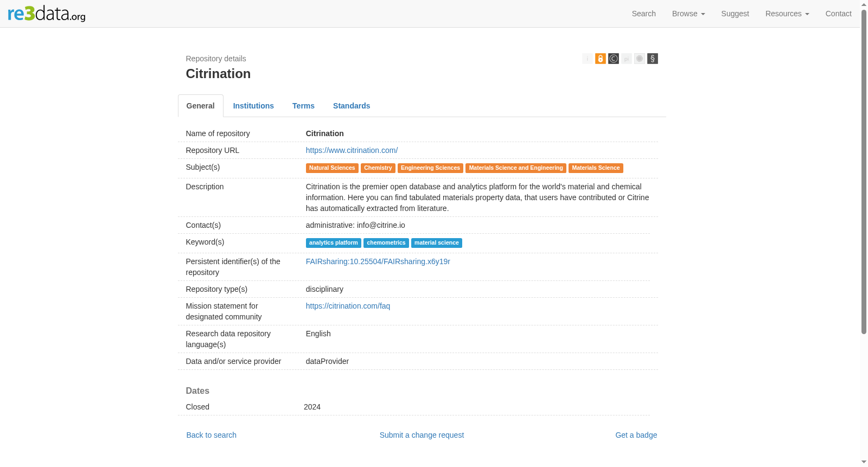Open the Standards tab
868x467 pixels.
352,106
